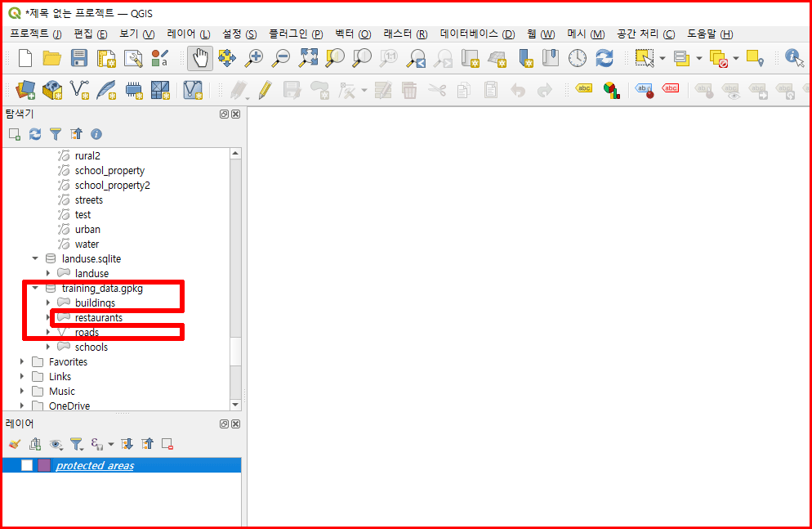812x529 pixels.
Task: Click the Pan Map to Selection icon
Action: tap(227, 58)
